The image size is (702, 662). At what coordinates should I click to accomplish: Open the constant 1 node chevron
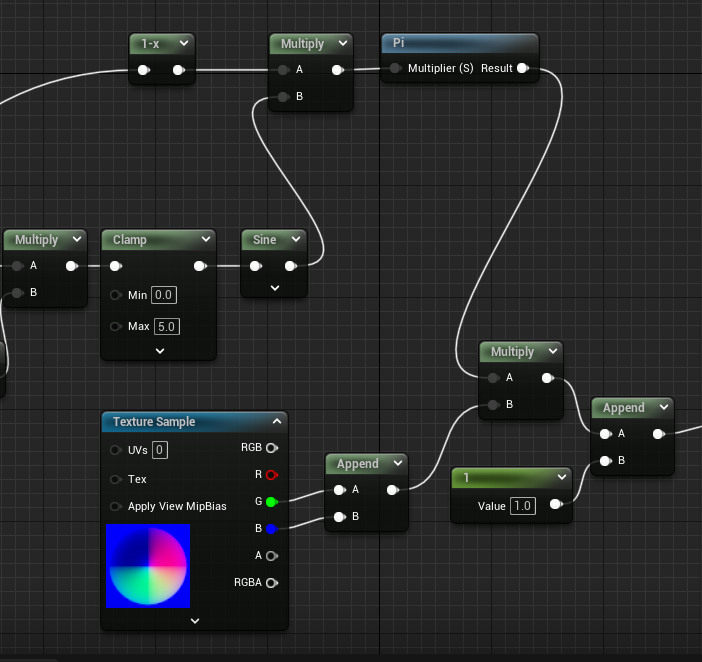562,477
